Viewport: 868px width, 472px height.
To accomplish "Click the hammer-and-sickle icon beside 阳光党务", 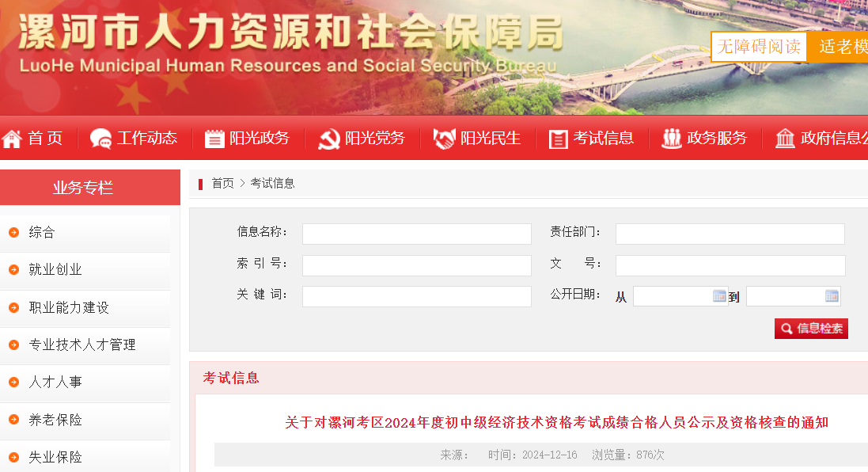I will (x=329, y=139).
